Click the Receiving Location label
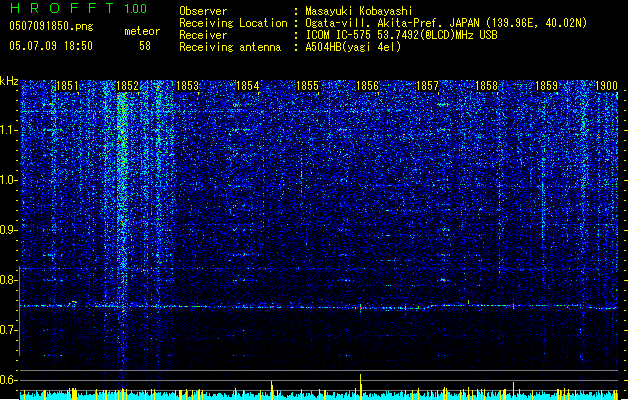The width and height of the screenshot is (629, 400). [x=233, y=23]
